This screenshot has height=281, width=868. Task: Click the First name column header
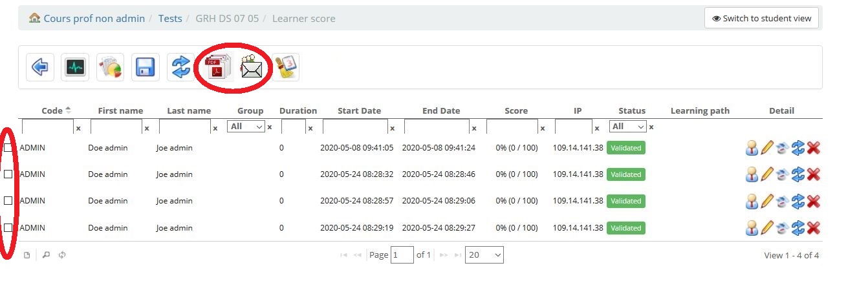point(120,110)
